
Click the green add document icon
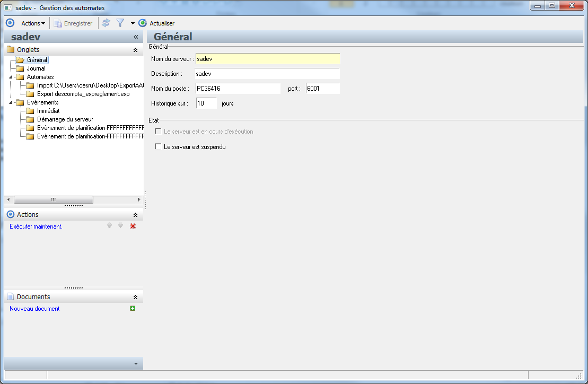coord(133,308)
